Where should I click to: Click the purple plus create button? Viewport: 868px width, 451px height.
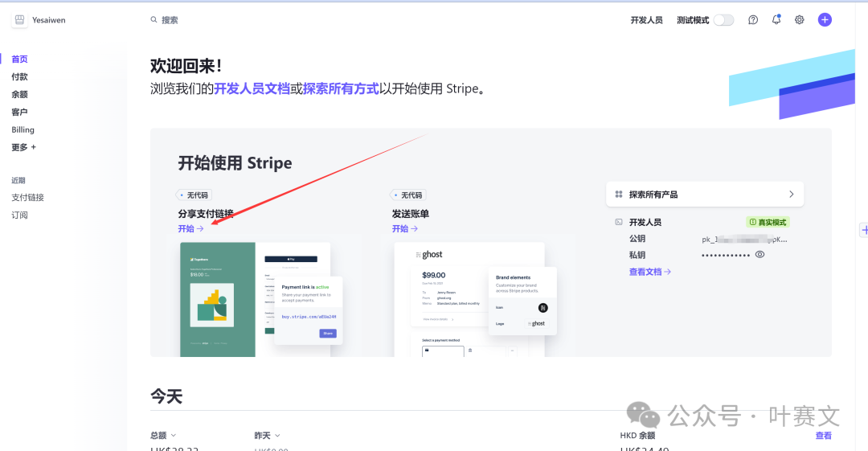tap(825, 20)
